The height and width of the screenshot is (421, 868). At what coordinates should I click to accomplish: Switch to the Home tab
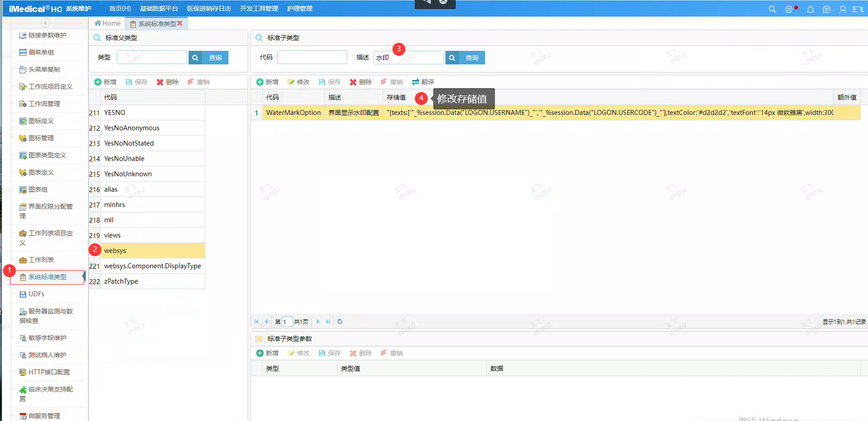pos(107,23)
